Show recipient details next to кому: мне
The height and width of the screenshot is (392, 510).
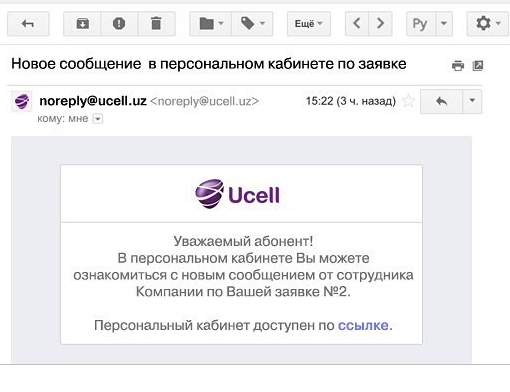(98, 119)
